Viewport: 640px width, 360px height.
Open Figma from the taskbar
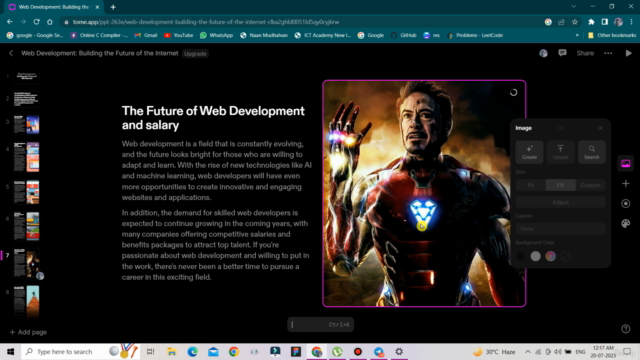point(296,351)
